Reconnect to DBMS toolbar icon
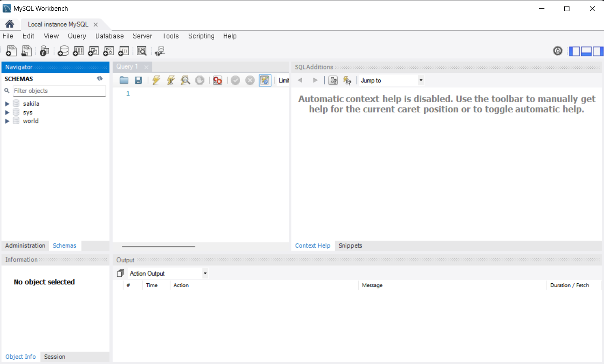 point(160,51)
